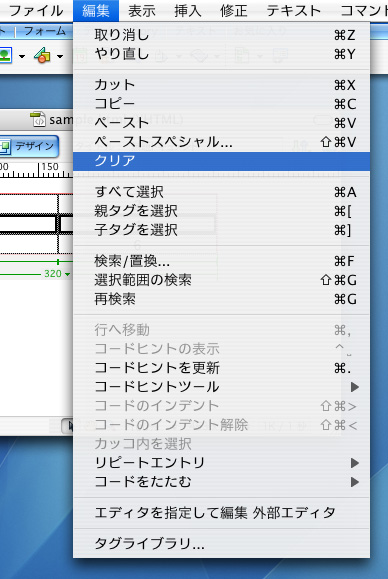Open 検索/置換... dialog

tap(222, 261)
